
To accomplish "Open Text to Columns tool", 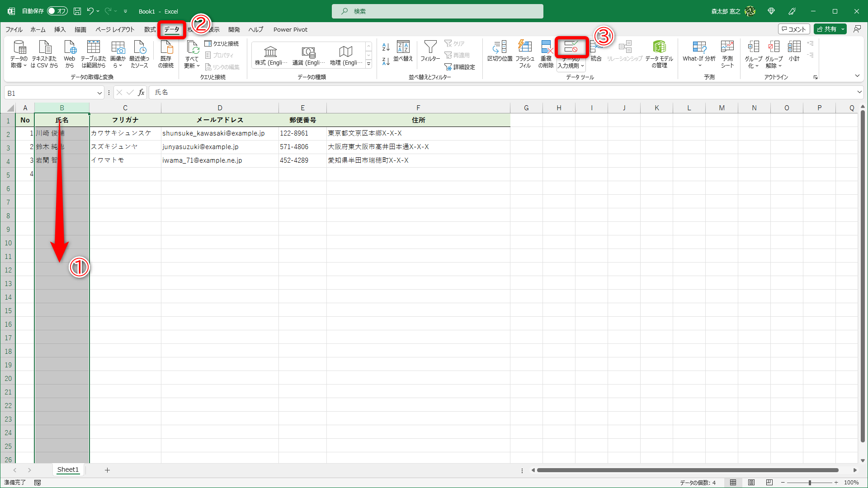I will [x=500, y=47].
